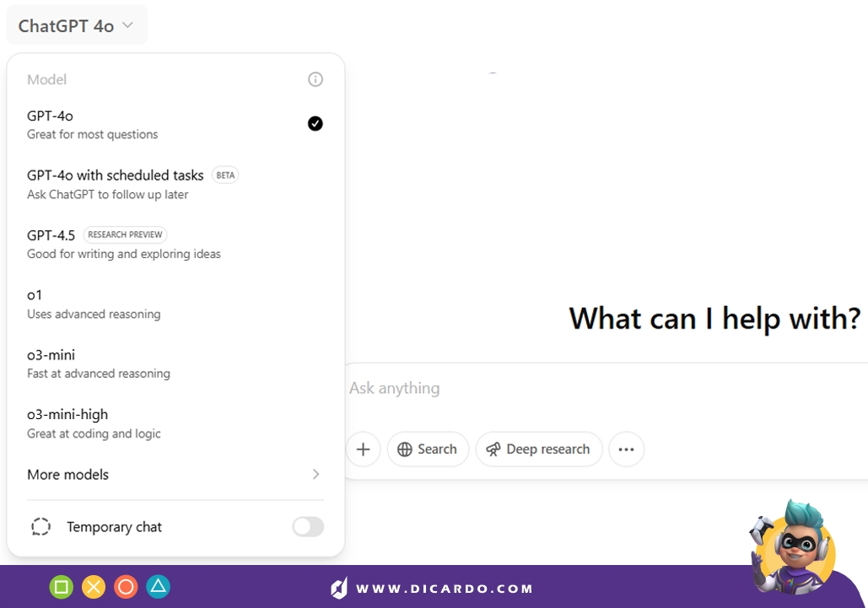
Task: Activate the Search globe button
Action: (428, 449)
